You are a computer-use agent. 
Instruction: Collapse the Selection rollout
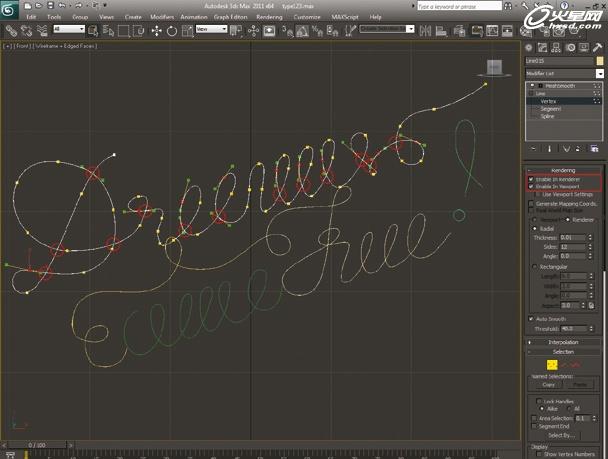pos(563,352)
